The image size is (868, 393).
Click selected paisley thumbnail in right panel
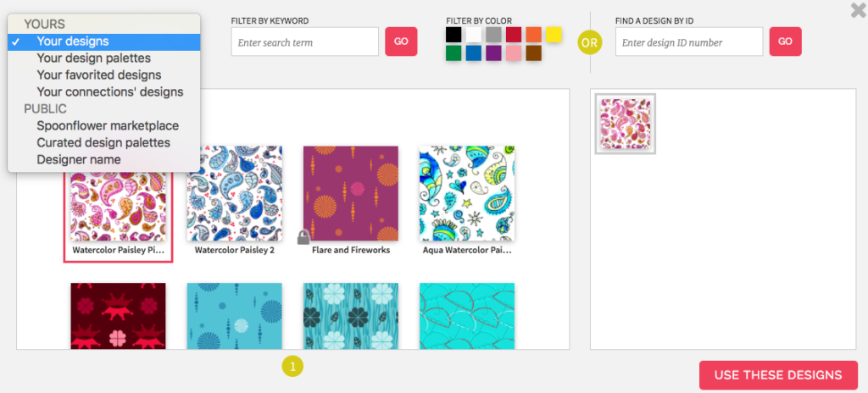pos(626,124)
